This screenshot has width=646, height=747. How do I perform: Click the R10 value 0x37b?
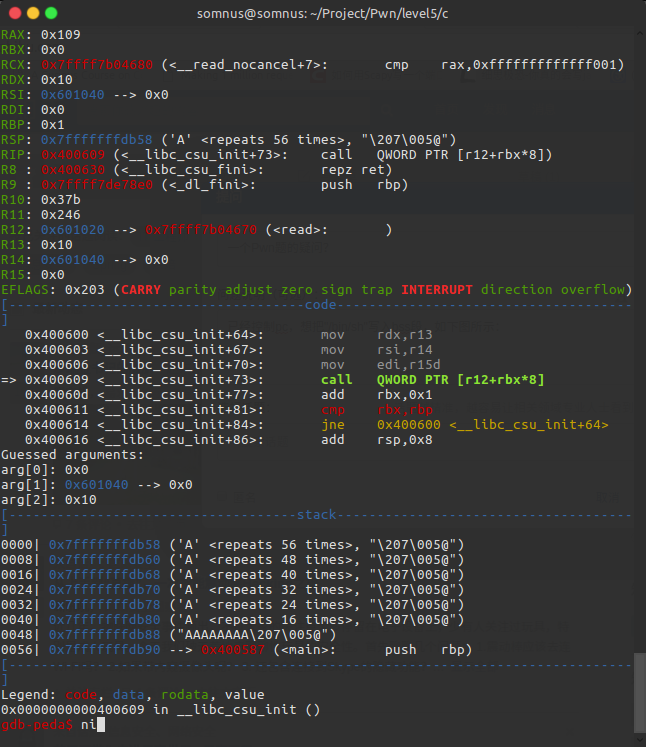pos(61,200)
